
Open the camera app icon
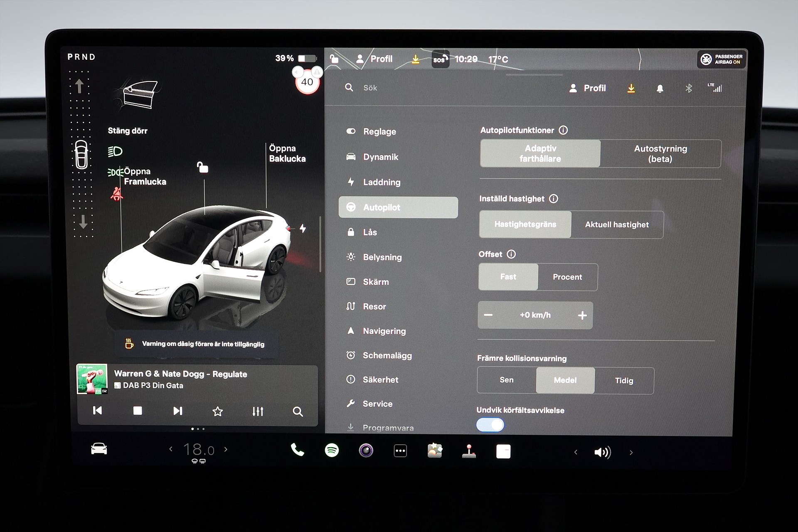pyautogui.click(x=366, y=451)
